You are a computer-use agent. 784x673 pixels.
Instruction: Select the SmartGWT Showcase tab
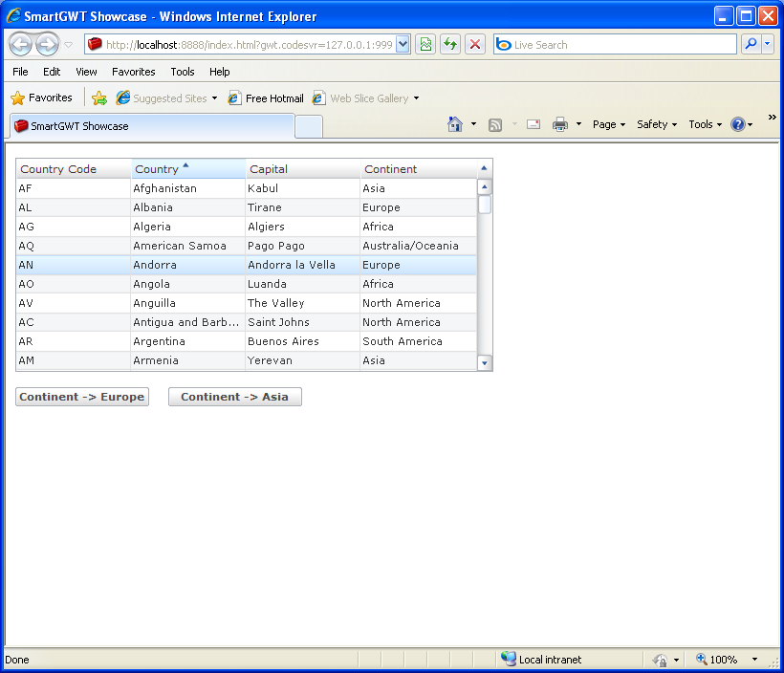151,126
